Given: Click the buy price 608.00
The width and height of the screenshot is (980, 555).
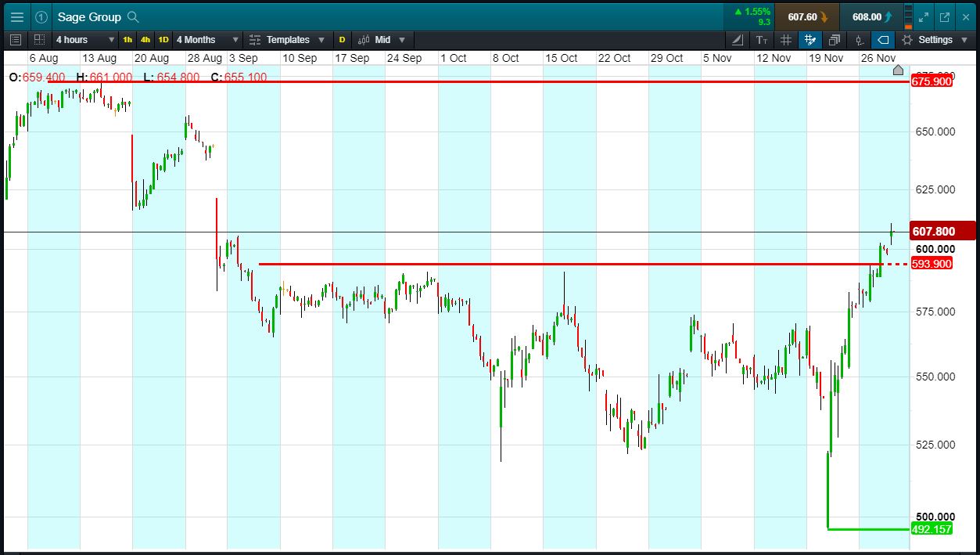Looking at the screenshot, I should point(871,16).
